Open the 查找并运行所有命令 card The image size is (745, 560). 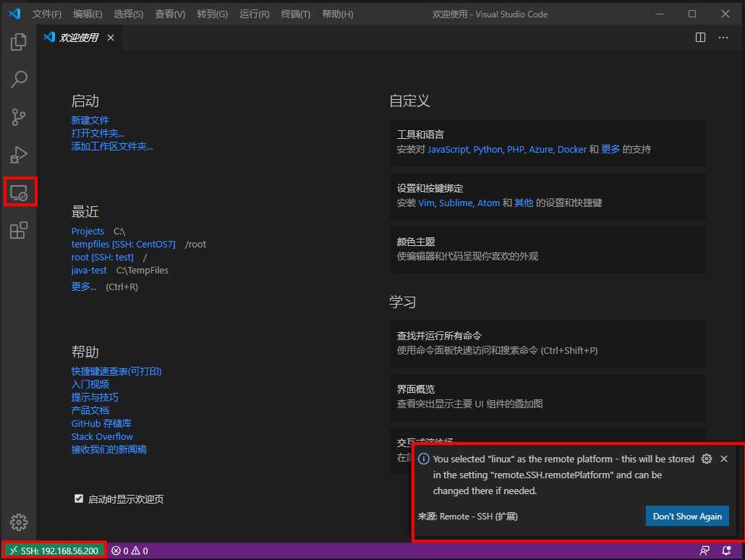click(x=548, y=344)
